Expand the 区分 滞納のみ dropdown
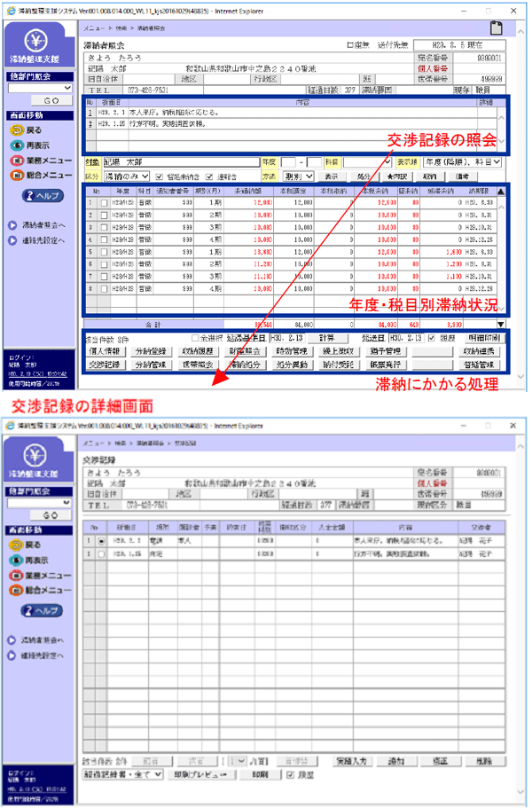Screen dimensions: 532x808 pos(124,176)
